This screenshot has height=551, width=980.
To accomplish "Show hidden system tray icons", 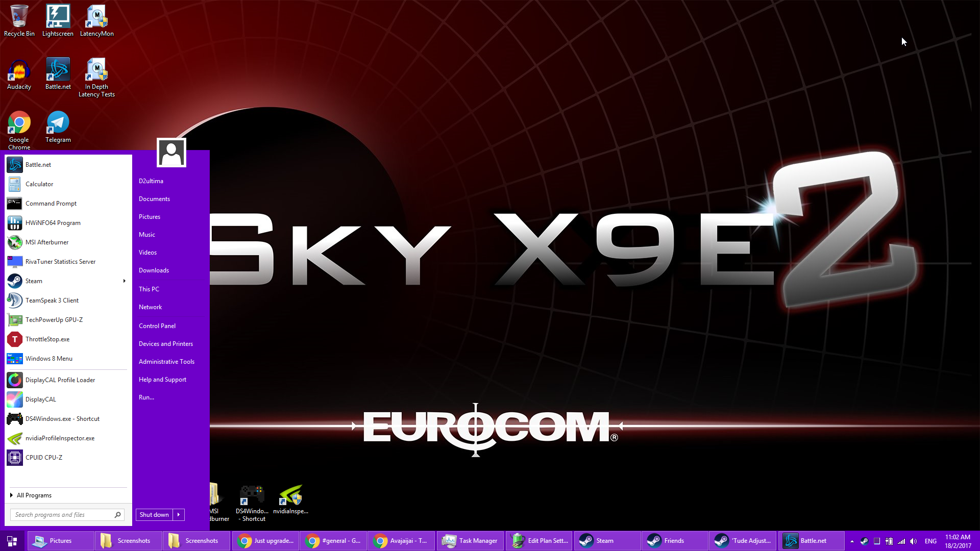I will (852, 541).
